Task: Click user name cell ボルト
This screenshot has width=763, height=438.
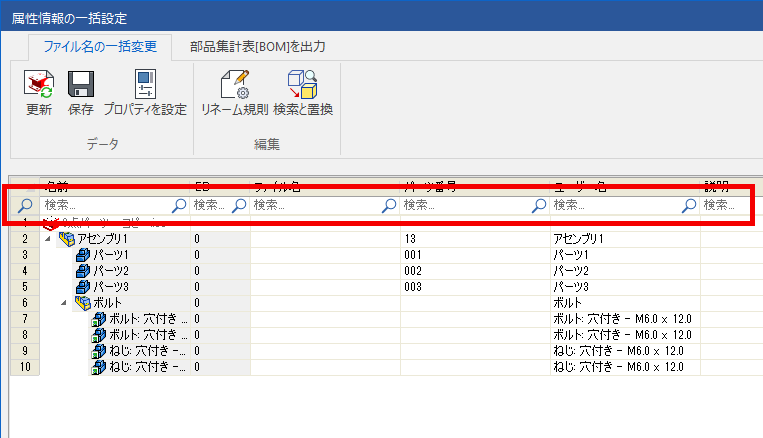Action: pyautogui.click(x=625, y=303)
